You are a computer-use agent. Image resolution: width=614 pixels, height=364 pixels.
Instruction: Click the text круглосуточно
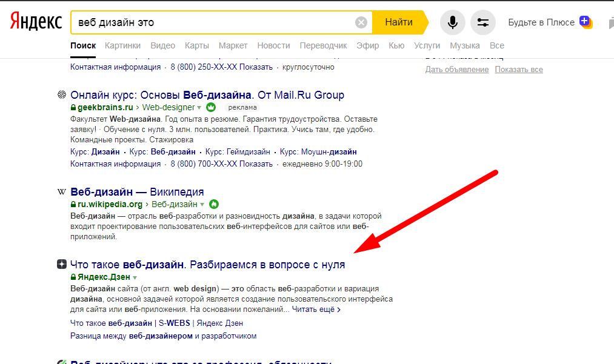tap(309, 67)
